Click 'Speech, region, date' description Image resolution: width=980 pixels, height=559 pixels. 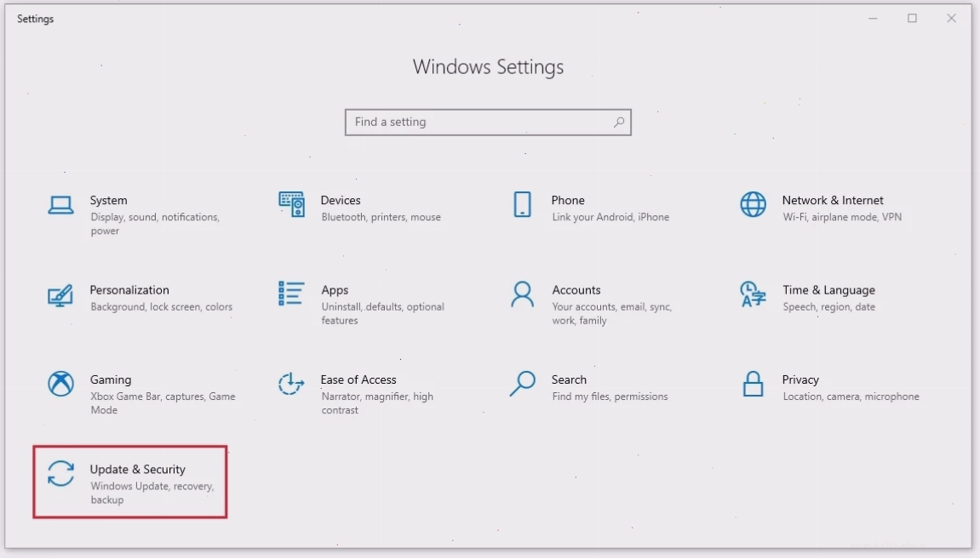click(828, 307)
